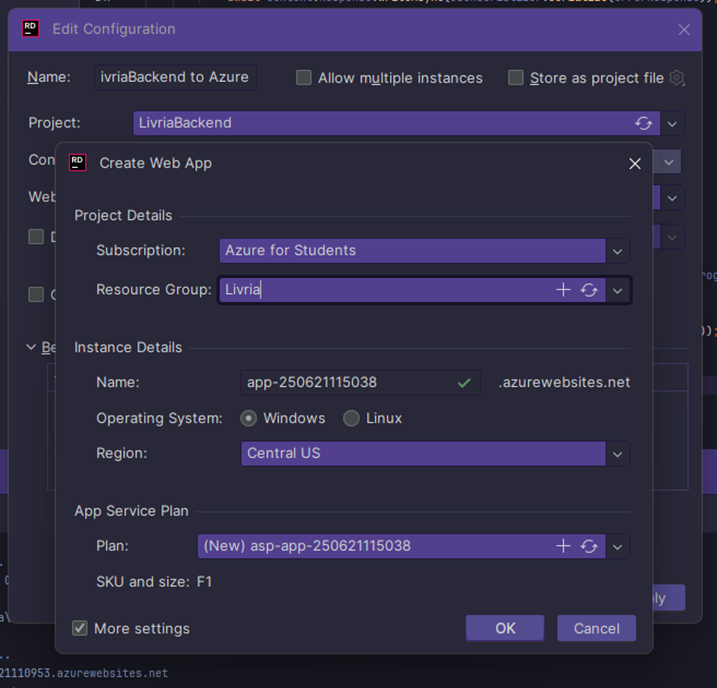The image size is (717, 688).
Task: Click the Operating System: label
Action: pyautogui.click(x=159, y=418)
